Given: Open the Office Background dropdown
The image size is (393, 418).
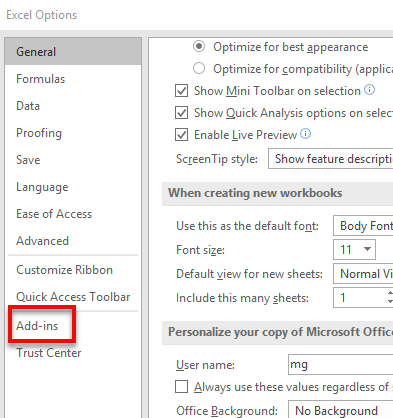Looking at the screenshot, I should 341,410.
